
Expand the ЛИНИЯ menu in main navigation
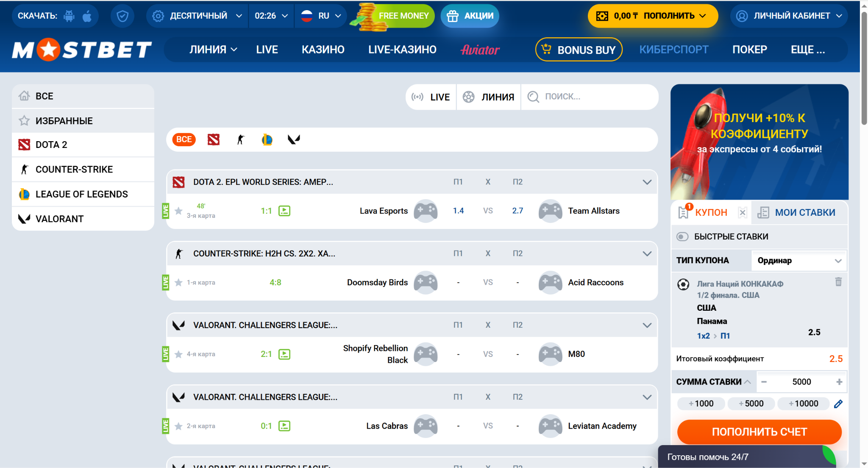tap(213, 50)
